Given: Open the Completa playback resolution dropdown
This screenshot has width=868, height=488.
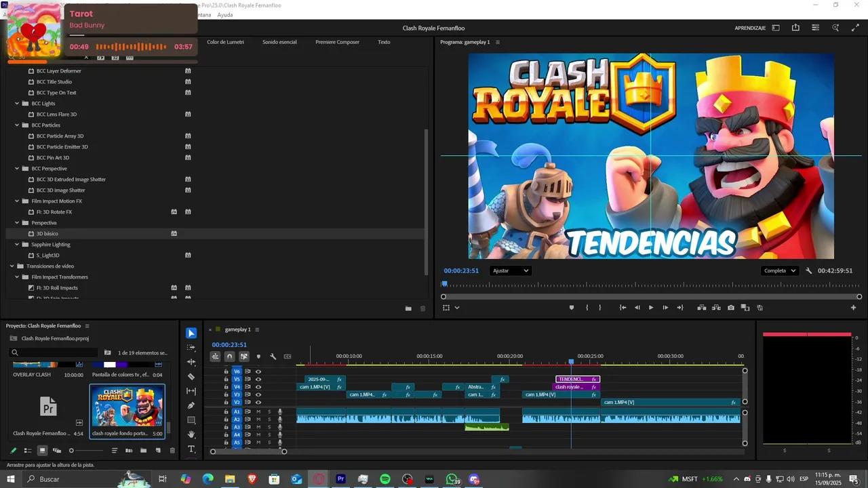Looking at the screenshot, I should [x=780, y=270].
